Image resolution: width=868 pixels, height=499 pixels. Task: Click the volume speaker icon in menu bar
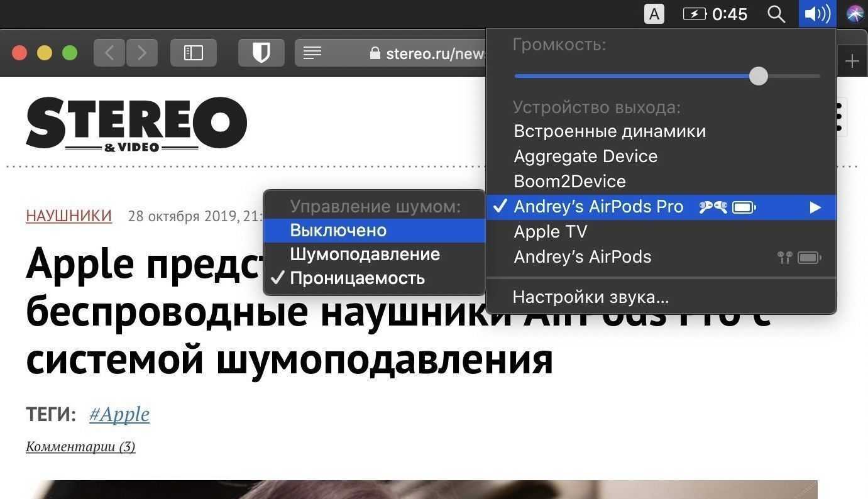tap(817, 14)
